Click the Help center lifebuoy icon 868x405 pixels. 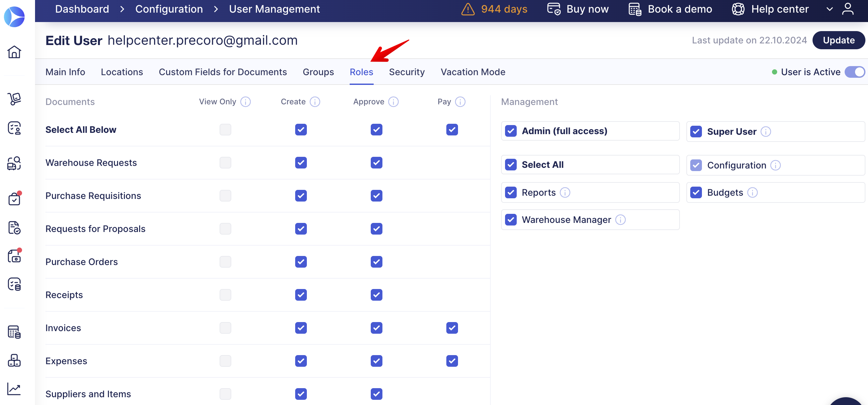click(x=738, y=9)
